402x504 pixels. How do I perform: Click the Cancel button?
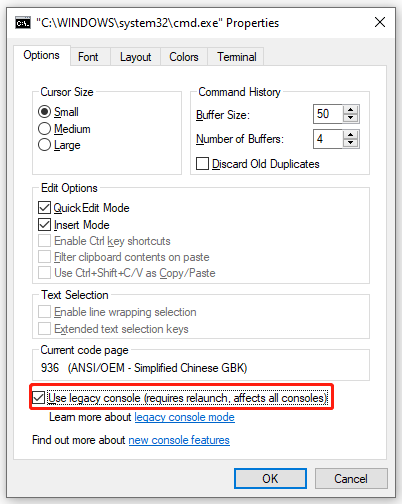point(351,479)
